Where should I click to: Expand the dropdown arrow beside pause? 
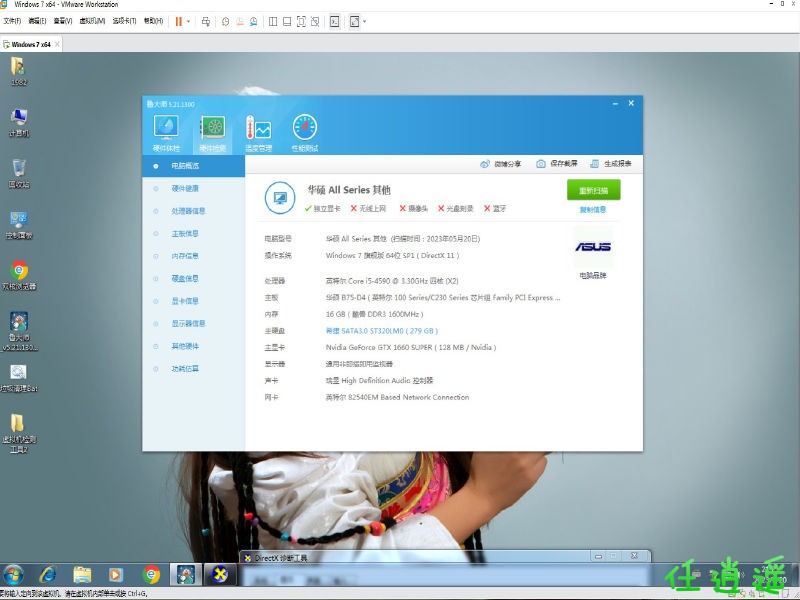coord(188,21)
